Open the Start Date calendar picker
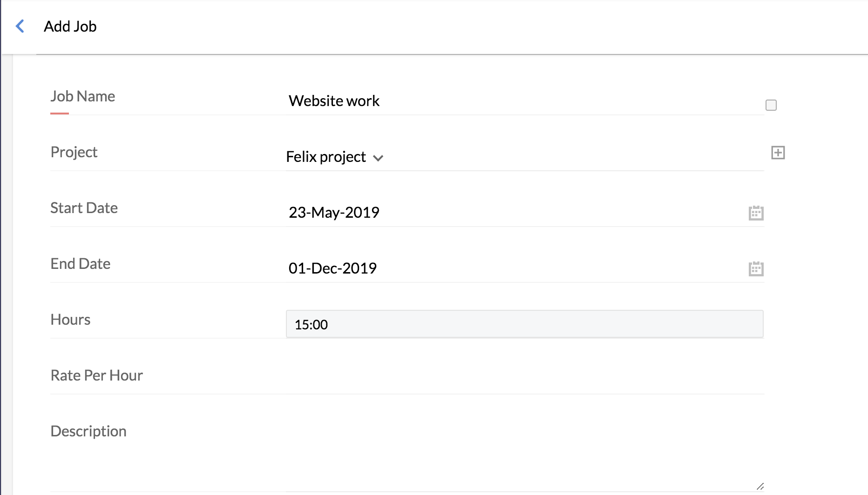The height and width of the screenshot is (495, 868). click(756, 213)
